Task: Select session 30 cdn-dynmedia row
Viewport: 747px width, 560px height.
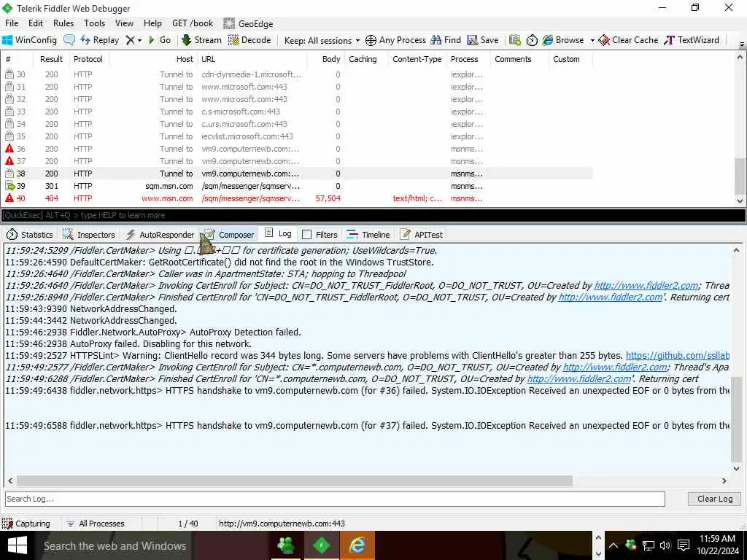Action: coord(296,74)
